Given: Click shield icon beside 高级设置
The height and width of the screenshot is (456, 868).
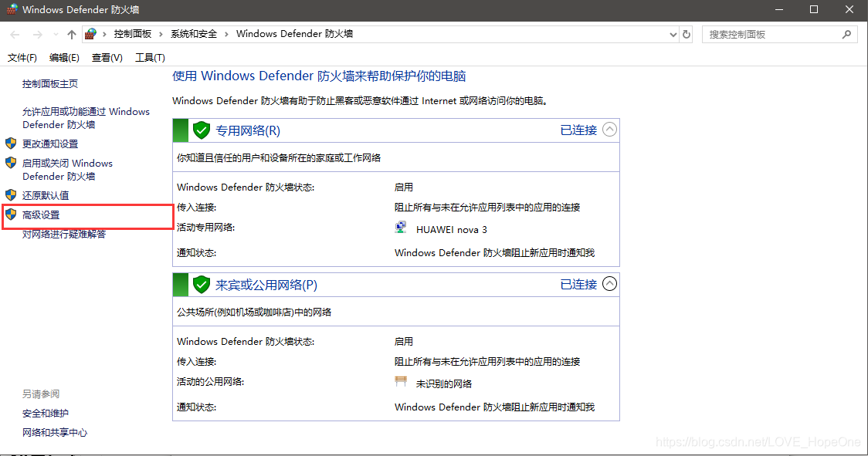Looking at the screenshot, I should (x=11, y=214).
